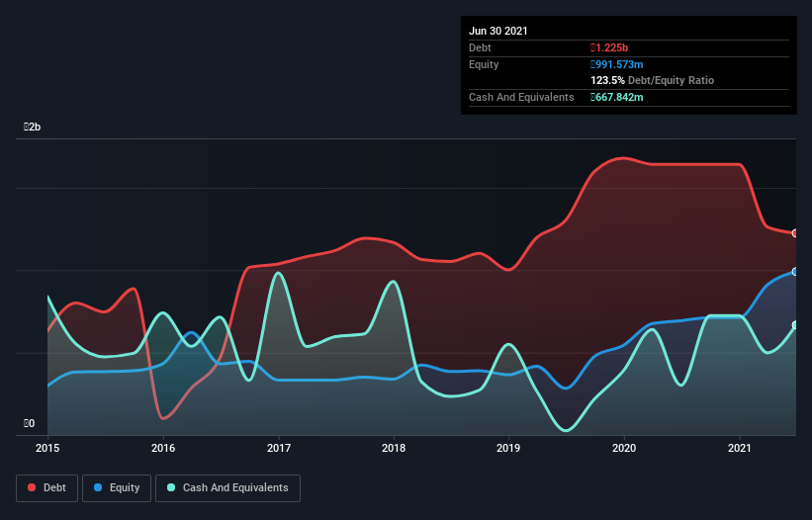812x520 pixels.
Task: Click the 0 y-axis label
Action: point(29,423)
